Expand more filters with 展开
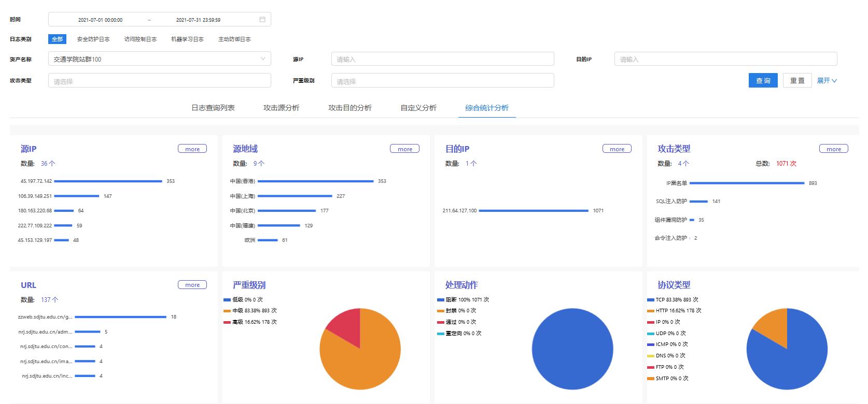The image size is (868, 404). click(x=827, y=80)
